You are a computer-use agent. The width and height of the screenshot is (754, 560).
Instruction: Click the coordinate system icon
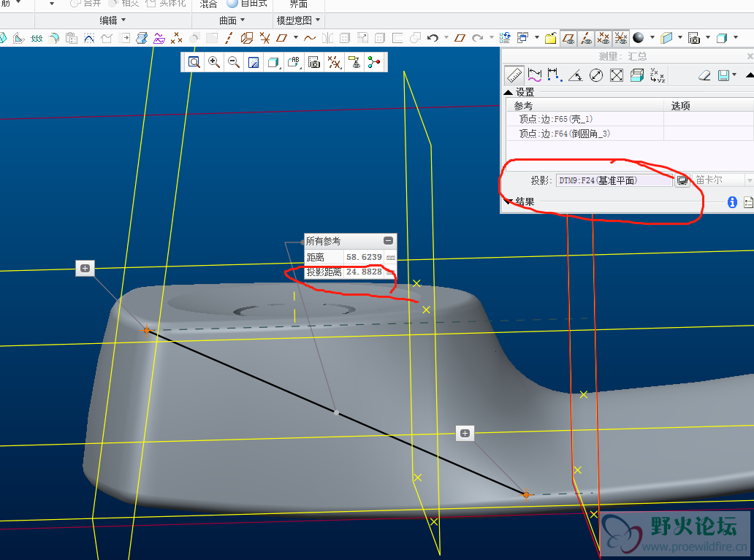coord(264,38)
